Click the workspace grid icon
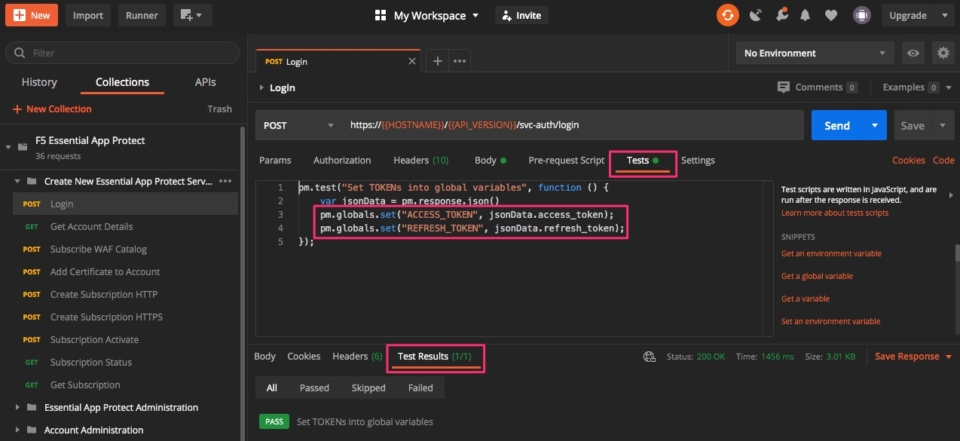This screenshot has width=960, height=441. (x=381, y=15)
